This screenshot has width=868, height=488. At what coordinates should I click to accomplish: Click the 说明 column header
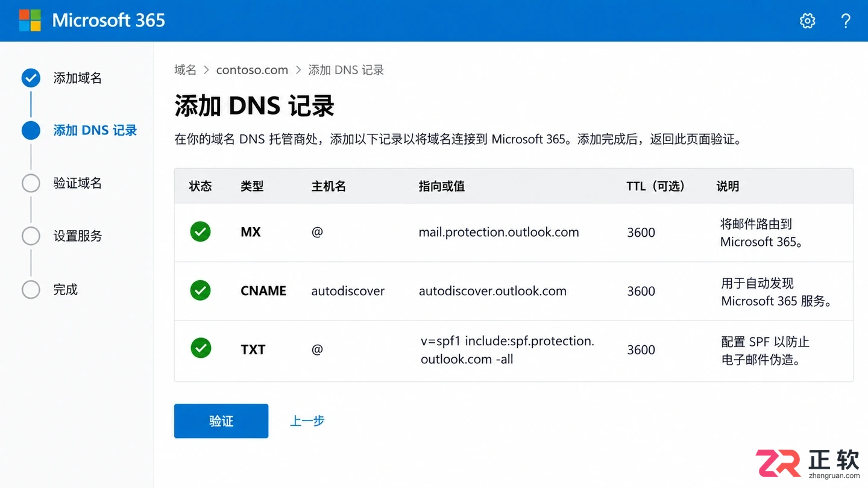coord(728,186)
